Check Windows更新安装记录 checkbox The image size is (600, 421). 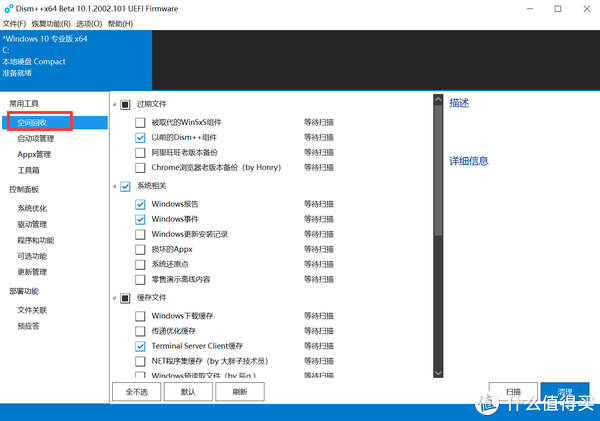point(140,234)
